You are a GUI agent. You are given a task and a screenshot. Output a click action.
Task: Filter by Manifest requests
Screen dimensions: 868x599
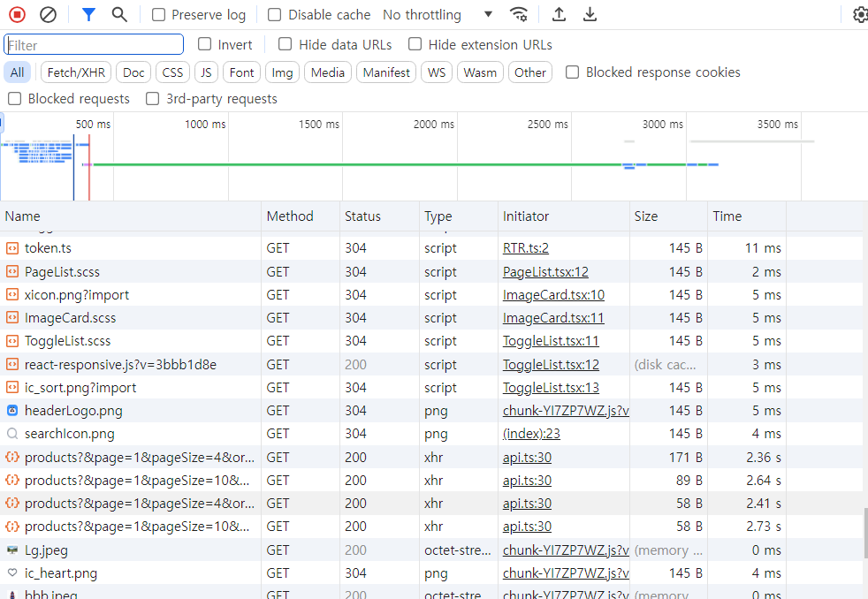click(x=386, y=72)
